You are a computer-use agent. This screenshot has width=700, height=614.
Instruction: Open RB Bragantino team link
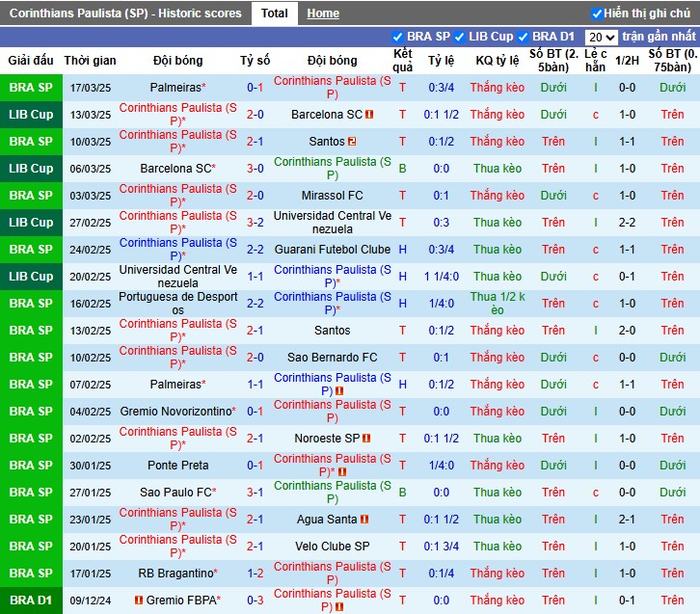pyautogui.click(x=177, y=574)
